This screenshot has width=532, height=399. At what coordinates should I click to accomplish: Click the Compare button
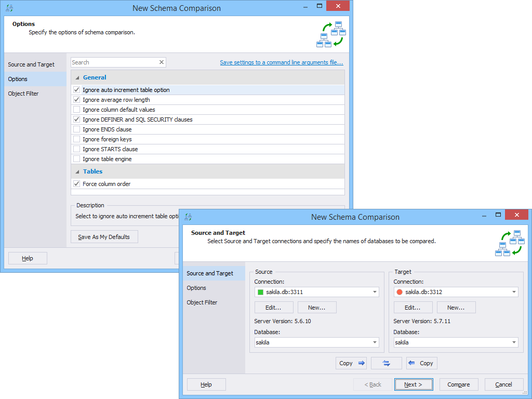tap(459, 384)
